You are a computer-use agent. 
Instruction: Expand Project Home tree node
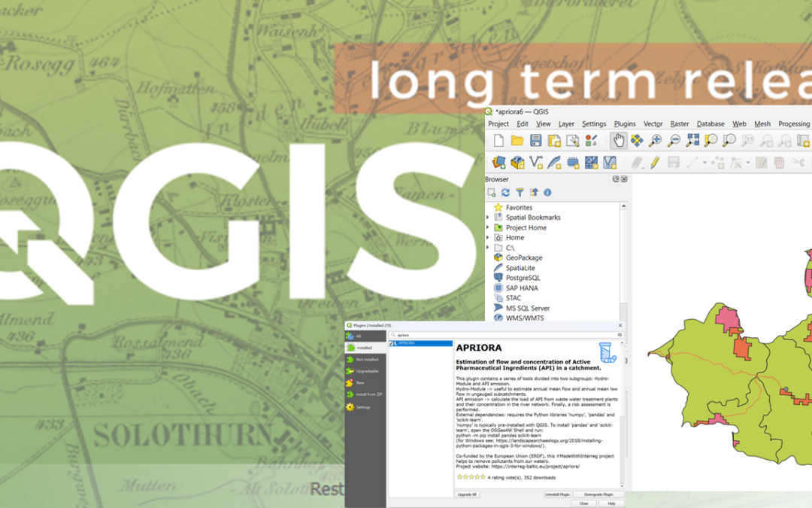488,227
